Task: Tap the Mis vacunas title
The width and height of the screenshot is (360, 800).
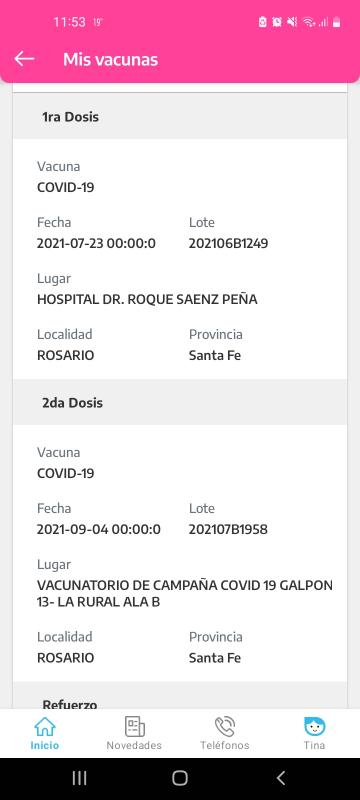Action: 111,60
